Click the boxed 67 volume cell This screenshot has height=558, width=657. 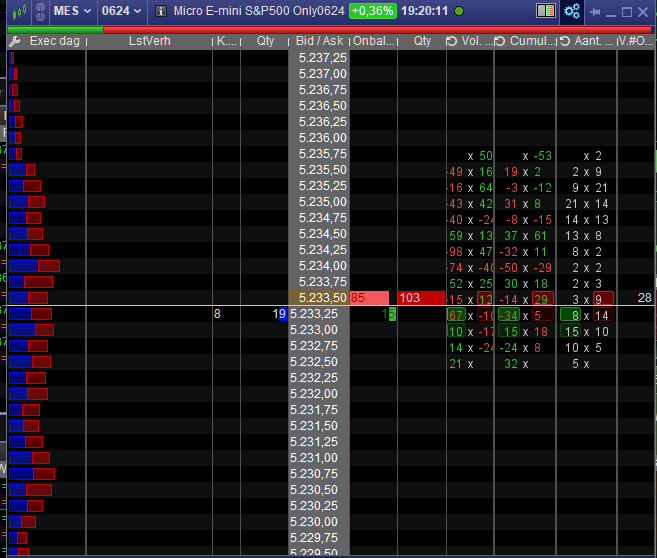coord(456,315)
